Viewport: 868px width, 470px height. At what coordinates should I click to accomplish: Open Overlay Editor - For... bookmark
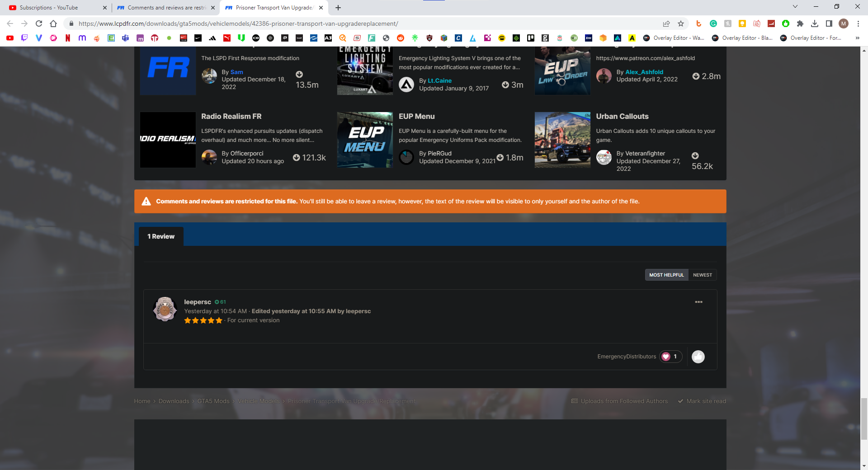pyautogui.click(x=811, y=38)
